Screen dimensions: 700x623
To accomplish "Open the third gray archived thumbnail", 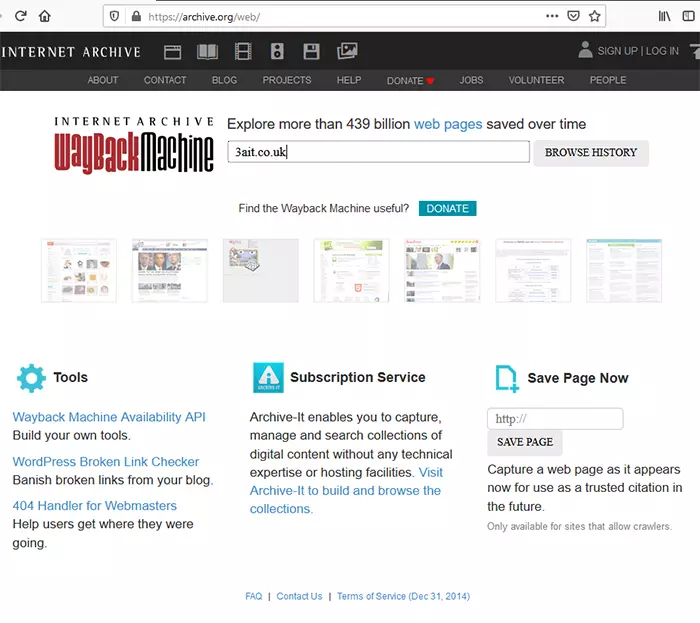I will [x=261, y=270].
